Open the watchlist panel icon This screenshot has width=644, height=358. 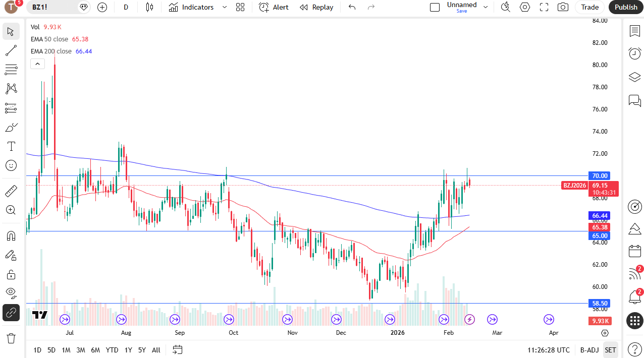pos(634,31)
